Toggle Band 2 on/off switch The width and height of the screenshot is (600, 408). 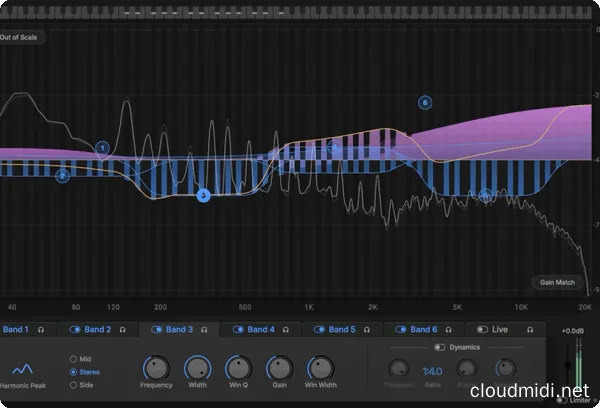tap(75, 330)
